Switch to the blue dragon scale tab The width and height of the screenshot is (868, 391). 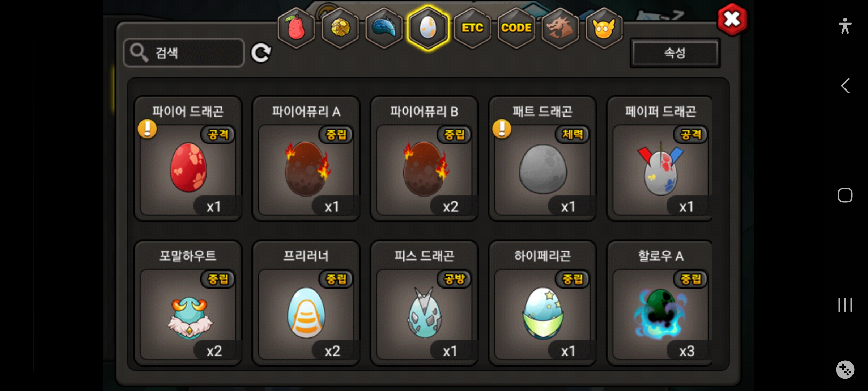(x=384, y=28)
